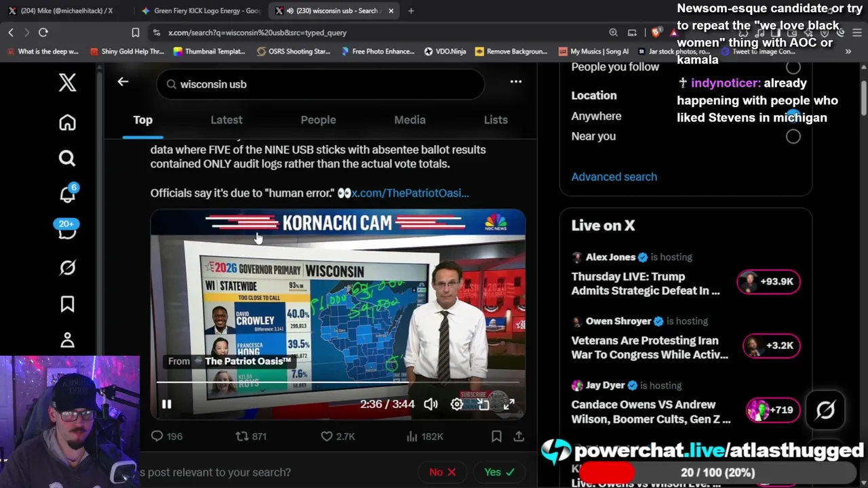Switch to the Latest tab
Viewport: 868px width, 488px height.
226,120
